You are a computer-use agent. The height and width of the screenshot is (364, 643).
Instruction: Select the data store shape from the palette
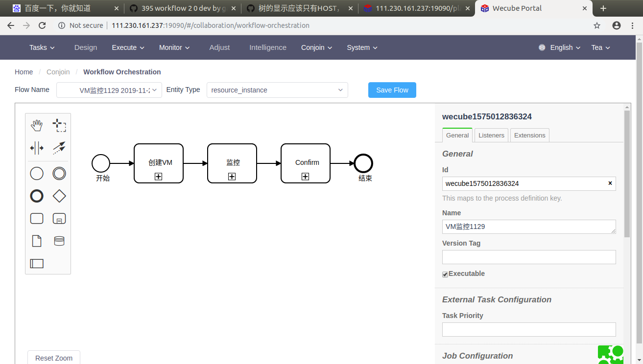point(59,241)
